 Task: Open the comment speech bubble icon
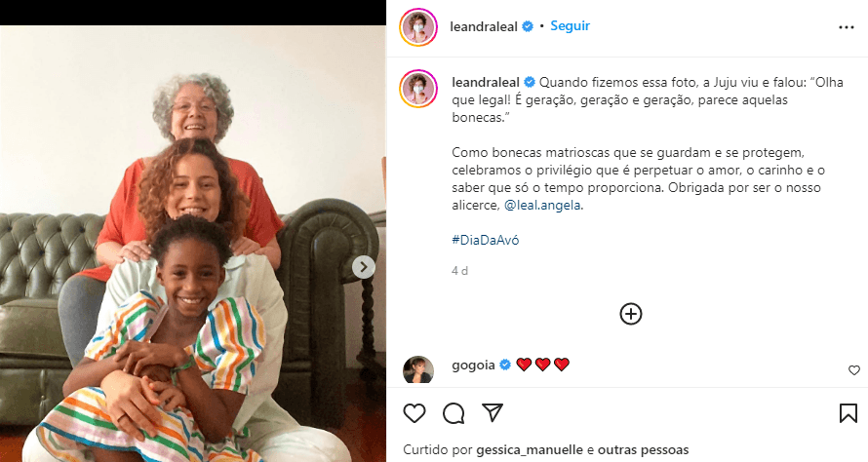click(x=454, y=413)
